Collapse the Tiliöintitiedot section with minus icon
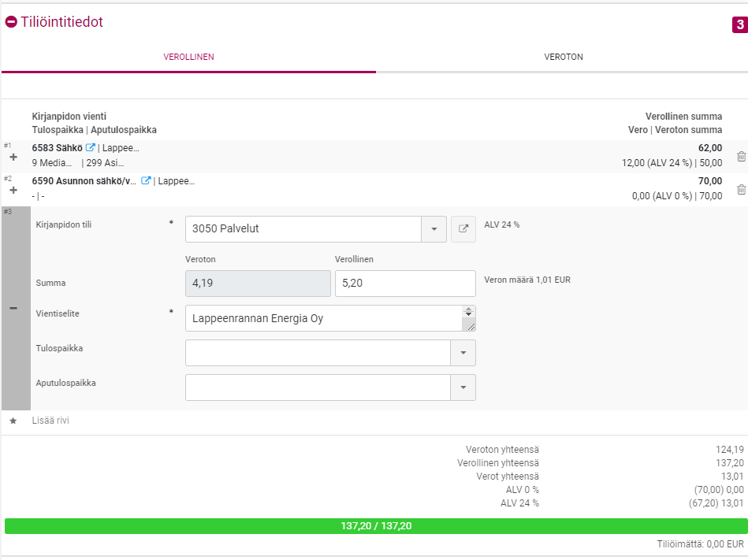 coord(11,23)
